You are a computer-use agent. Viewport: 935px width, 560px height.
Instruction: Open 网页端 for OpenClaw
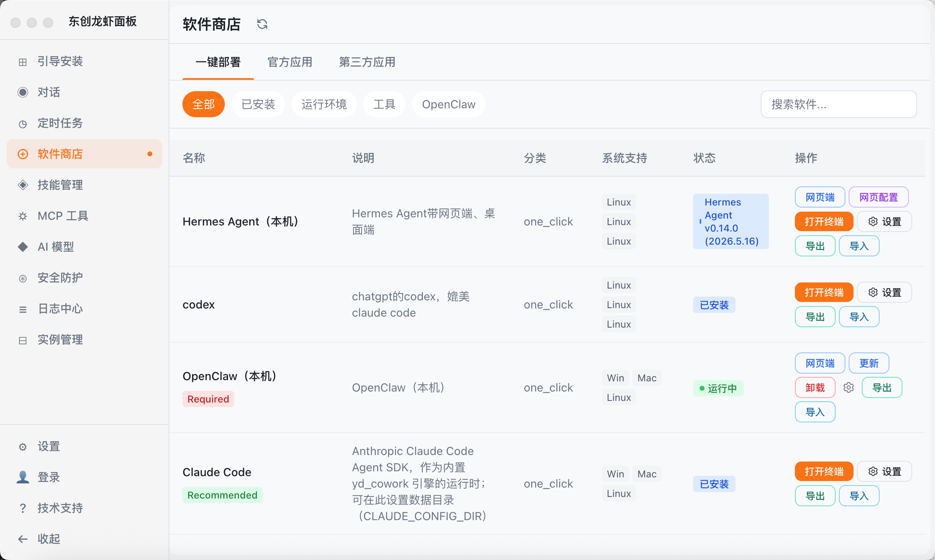pos(820,363)
